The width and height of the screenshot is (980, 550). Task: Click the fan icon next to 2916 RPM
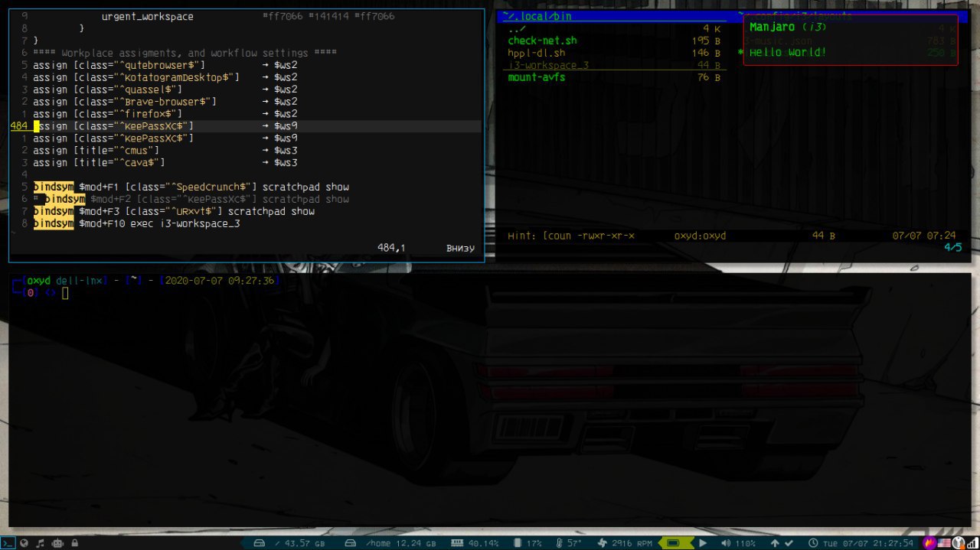[x=603, y=543]
